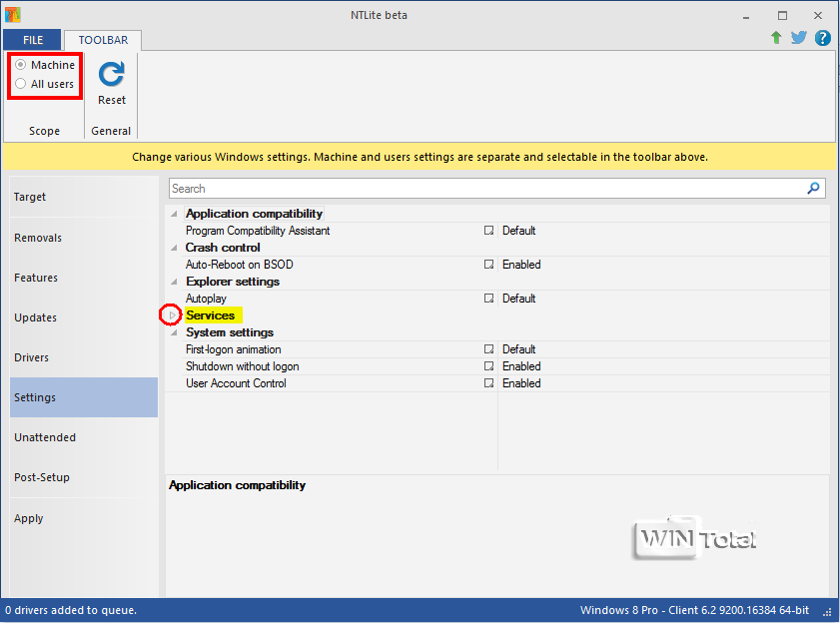Screen dimensions: 840x623
Task: Open the Features page
Action: pos(84,278)
